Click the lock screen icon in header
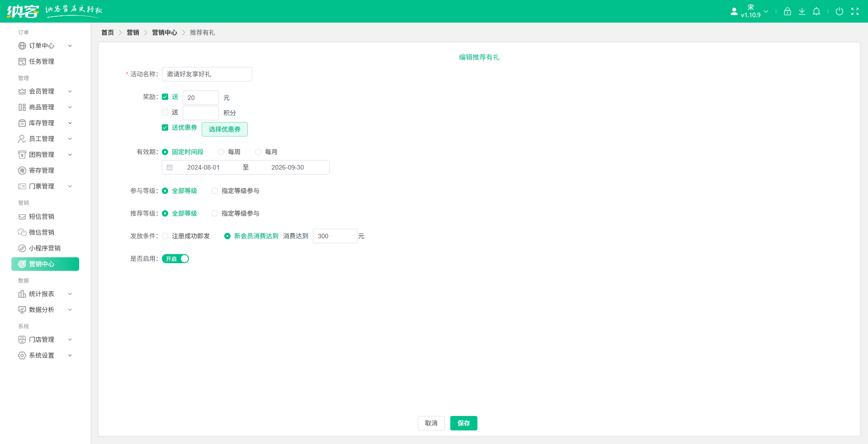Viewport: 868px width, 444px height. tap(787, 11)
